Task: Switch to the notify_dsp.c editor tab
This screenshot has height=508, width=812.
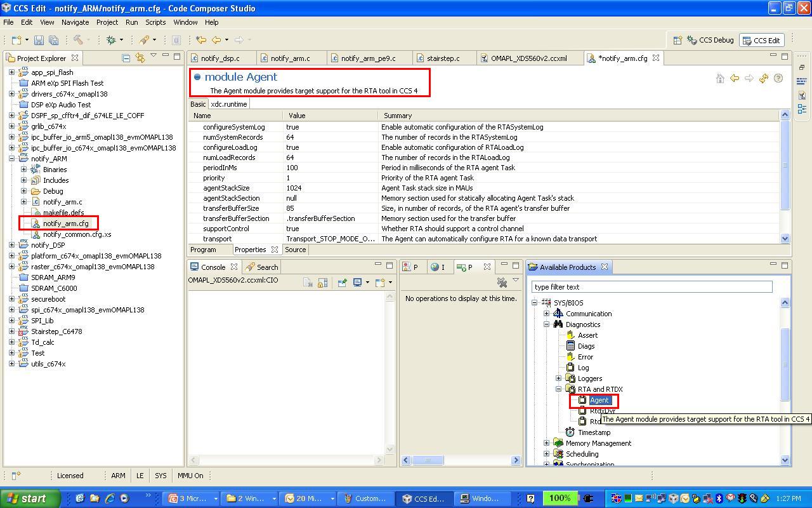Action: [221, 58]
